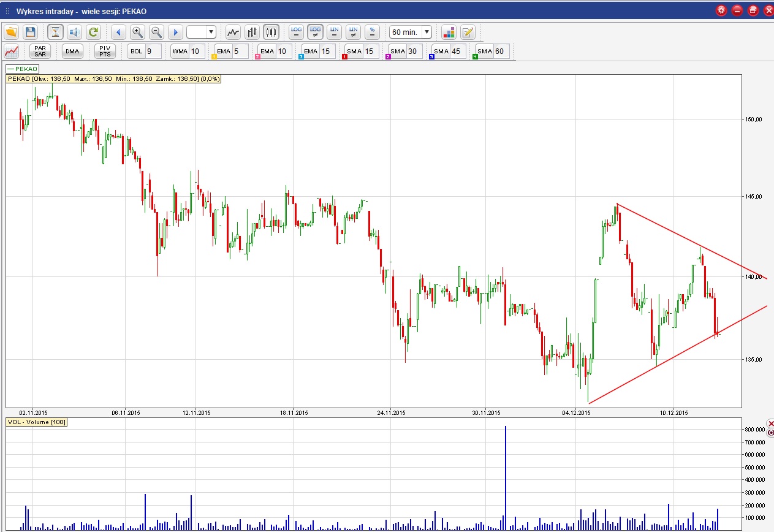Toggle the DMA indicator

click(72, 51)
